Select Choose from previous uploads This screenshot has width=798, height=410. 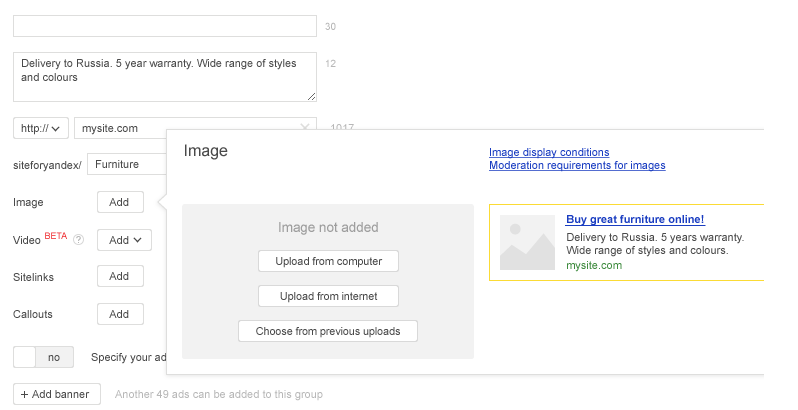point(328,331)
